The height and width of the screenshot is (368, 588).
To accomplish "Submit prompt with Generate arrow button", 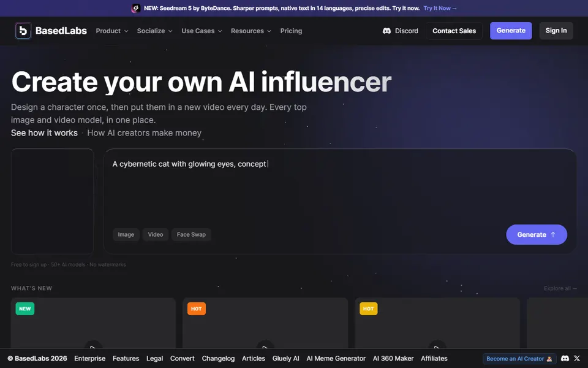I will pyautogui.click(x=537, y=235).
